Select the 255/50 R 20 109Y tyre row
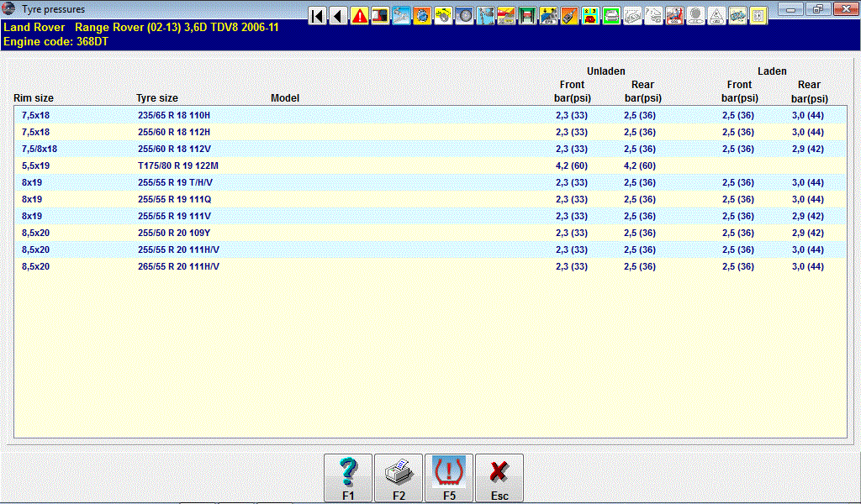Screen dimensions: 861x504 (x=174, y=233)
